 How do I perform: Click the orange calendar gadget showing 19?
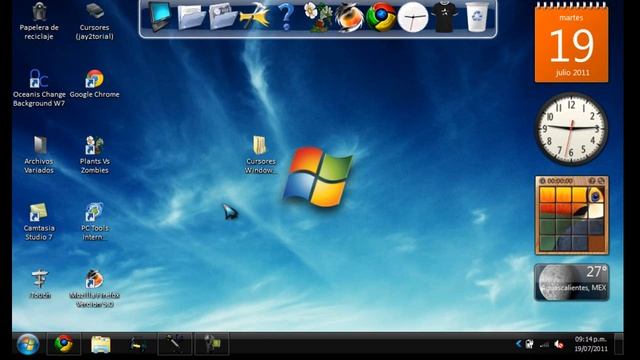coord(571,42)
